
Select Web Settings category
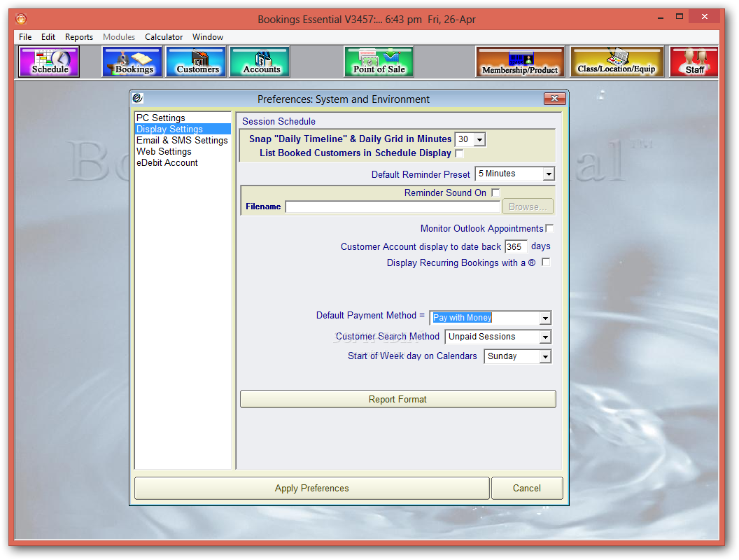click(183, 152)
